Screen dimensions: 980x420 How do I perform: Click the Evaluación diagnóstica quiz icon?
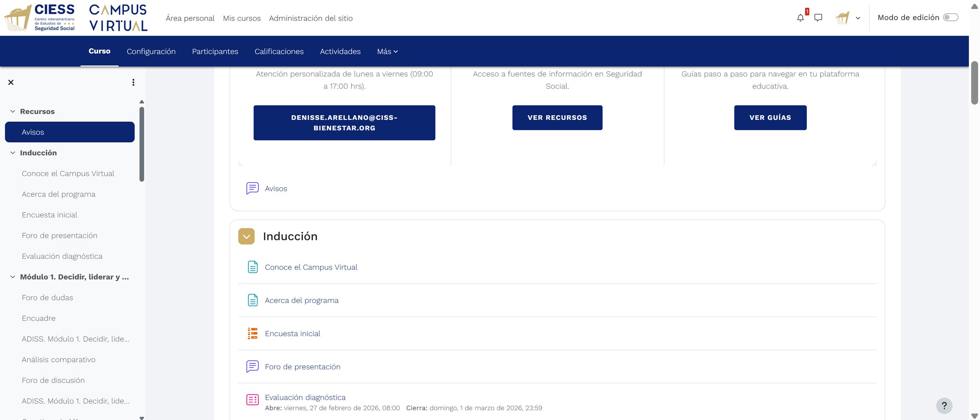[x=252, y=400]
